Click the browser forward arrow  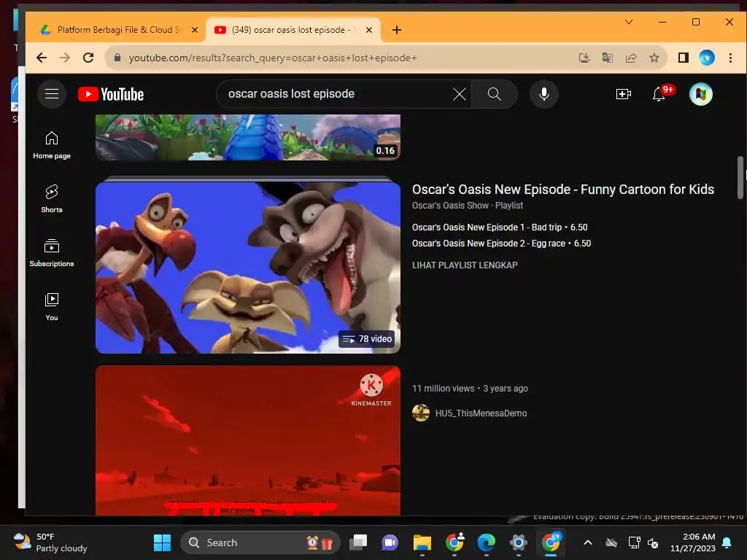tap(65, 58)
